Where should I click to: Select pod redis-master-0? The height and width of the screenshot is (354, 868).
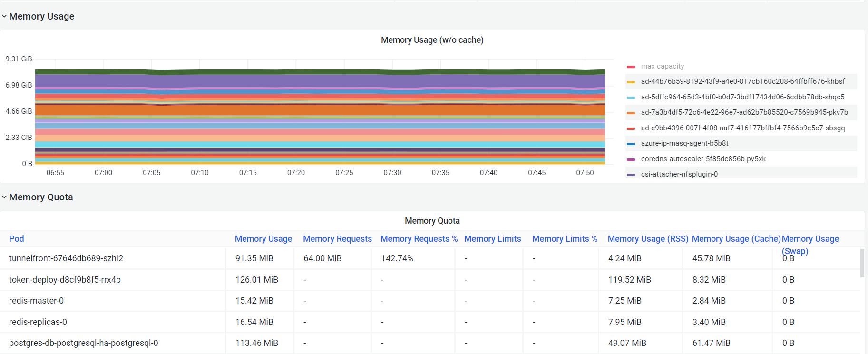(x=36, y=301)
